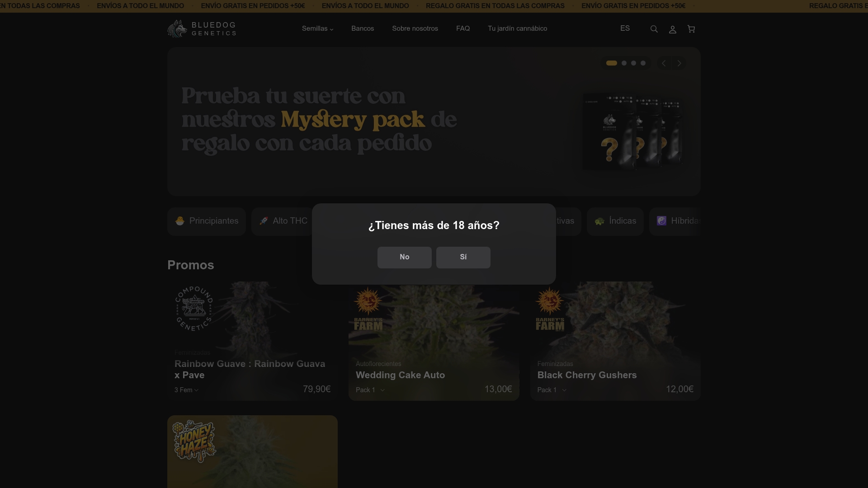
Task: Expand Pack 1 selector for Black Cherry Gushers
Action: click(552, 390)
